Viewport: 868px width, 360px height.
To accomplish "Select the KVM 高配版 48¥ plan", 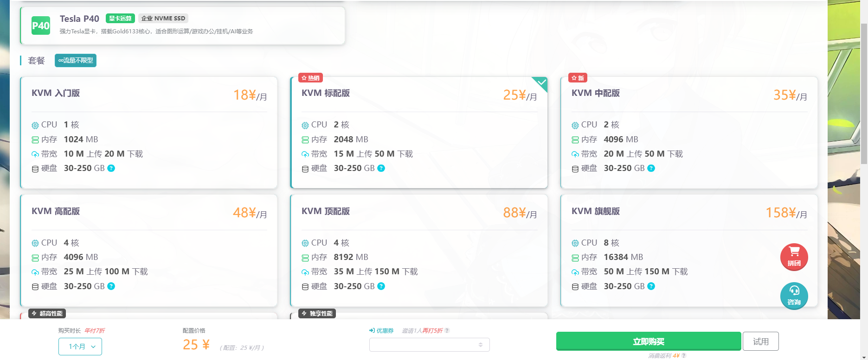I will 149,251.
